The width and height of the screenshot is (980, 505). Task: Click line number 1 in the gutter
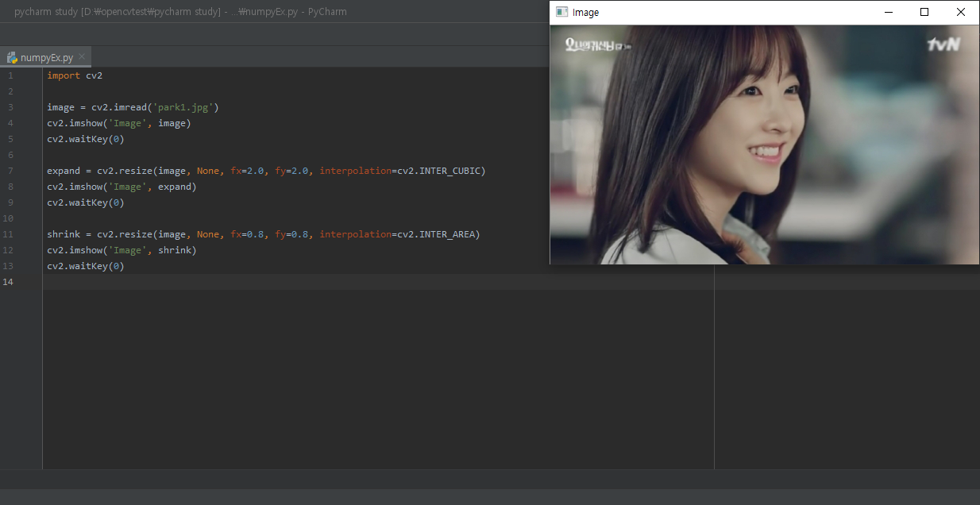pos(10,75)
